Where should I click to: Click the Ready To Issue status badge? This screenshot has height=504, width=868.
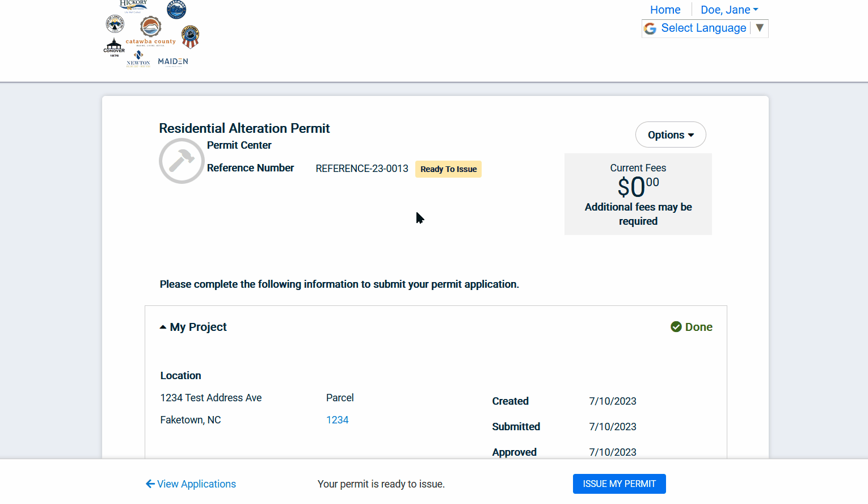click(x=448, y=169)
